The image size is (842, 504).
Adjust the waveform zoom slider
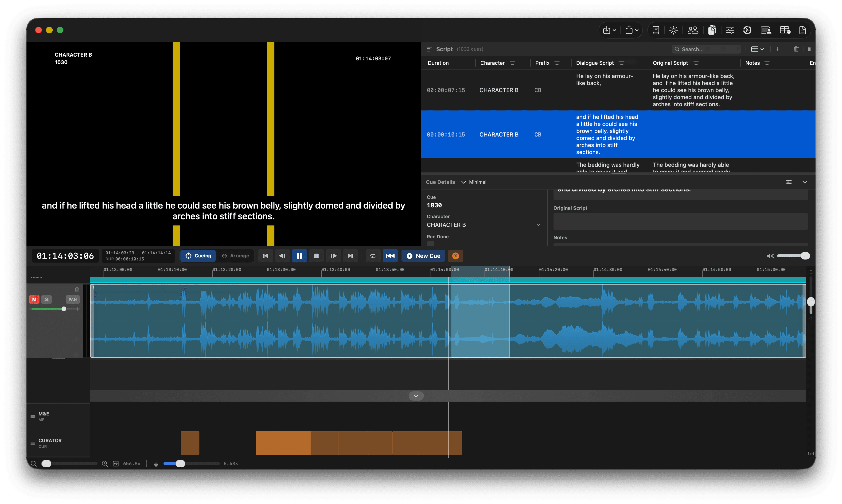coord(191,464)
